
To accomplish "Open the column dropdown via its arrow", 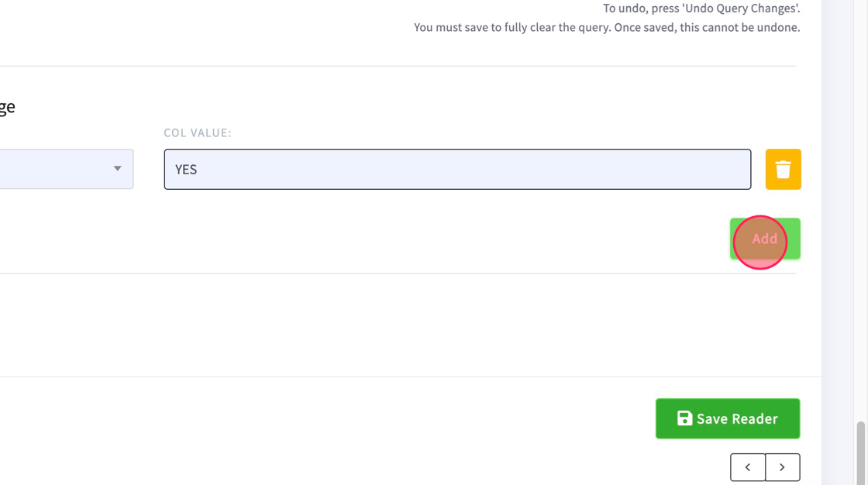I will coord(117,168).
